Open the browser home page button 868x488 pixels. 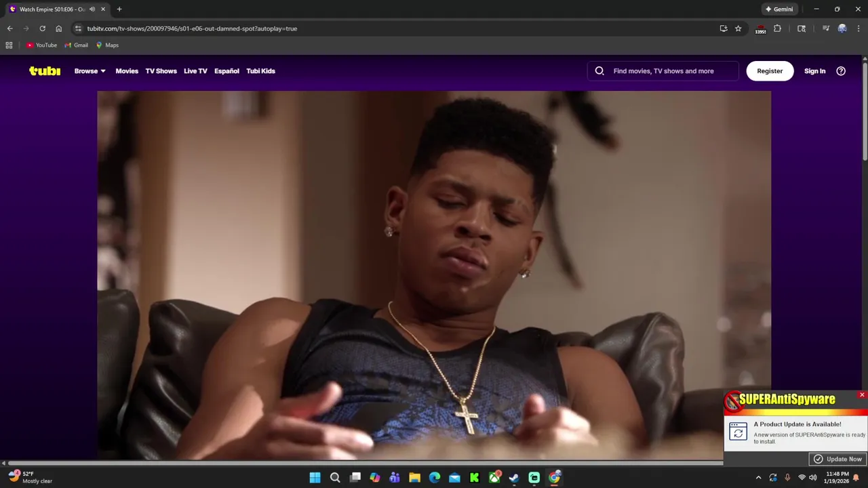[x=58, y=28]
